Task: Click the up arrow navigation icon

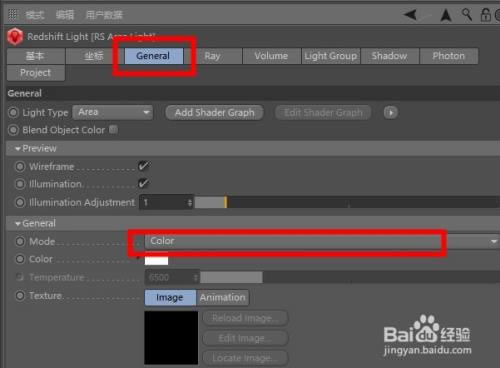Action: [x=446, y=15]
